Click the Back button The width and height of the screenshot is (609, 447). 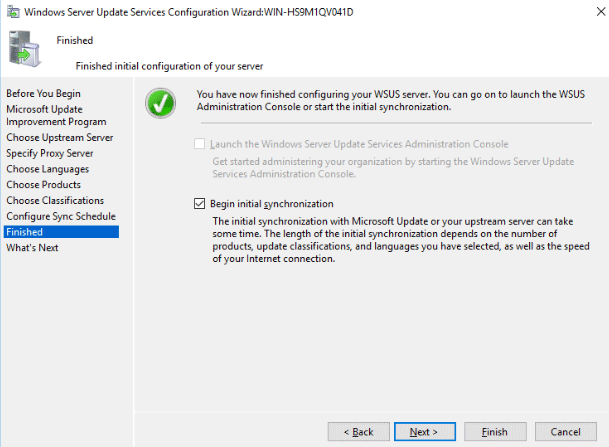(x=358, y=432)
